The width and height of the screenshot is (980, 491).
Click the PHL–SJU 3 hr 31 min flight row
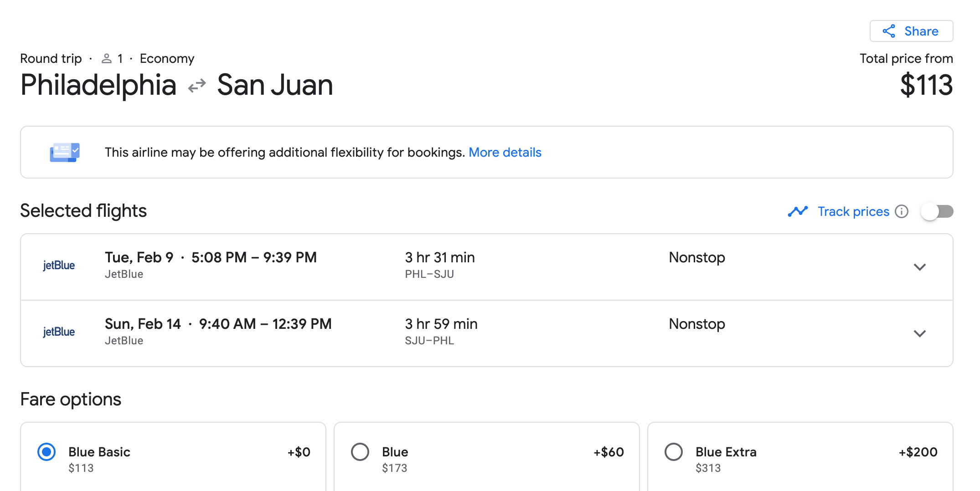click(x=487, y=267)
